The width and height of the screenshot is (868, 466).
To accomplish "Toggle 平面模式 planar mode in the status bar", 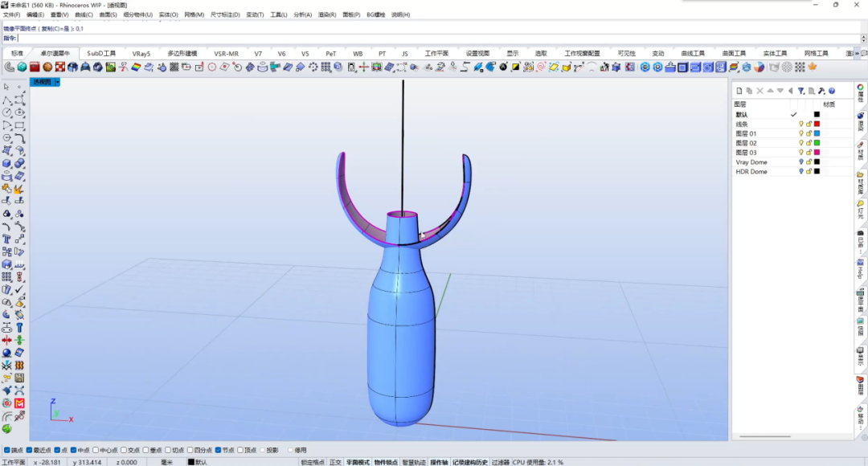I will click(358, 462).
